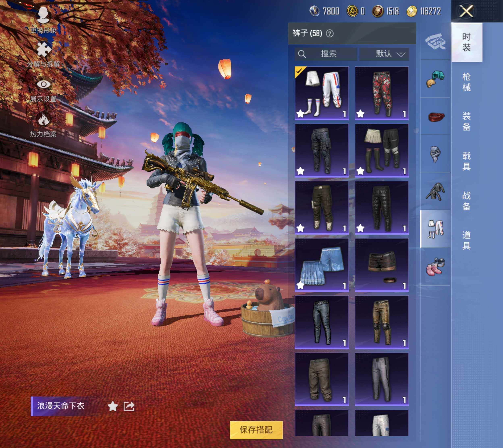Screen dimensions: 503x448
Task: Toggle star on black padded pants item
Action: point(360,228)
